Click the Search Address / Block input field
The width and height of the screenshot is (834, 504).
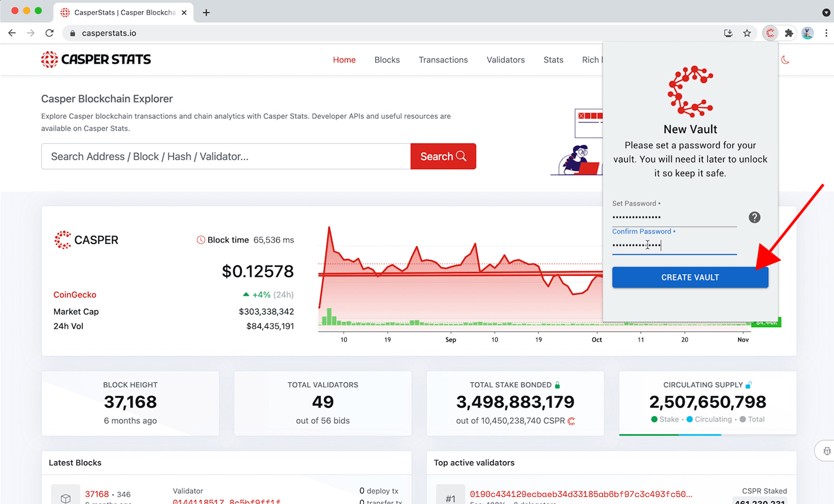tap(226, 157)
